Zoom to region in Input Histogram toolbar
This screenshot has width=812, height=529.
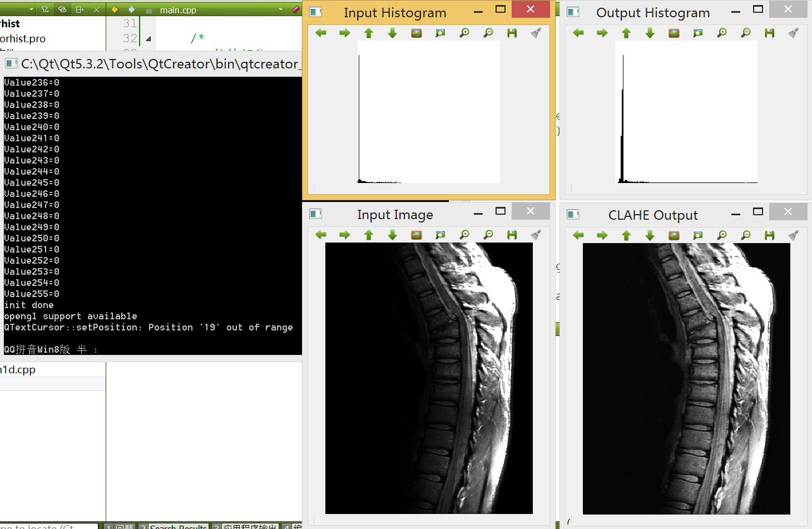point(440,33)
